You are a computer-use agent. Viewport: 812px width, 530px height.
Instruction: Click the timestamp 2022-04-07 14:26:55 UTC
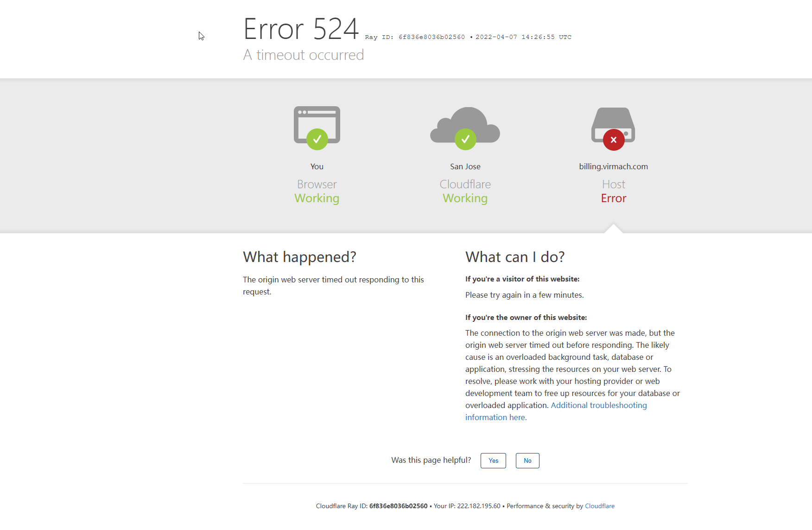point(523,37)
